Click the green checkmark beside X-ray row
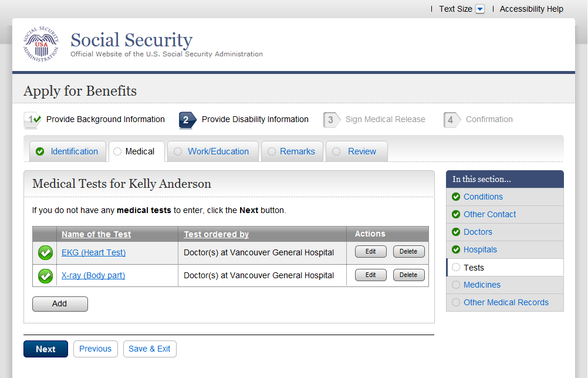Image resolution: width=588 pixels, height=378 pixels. tap(45, 275)
